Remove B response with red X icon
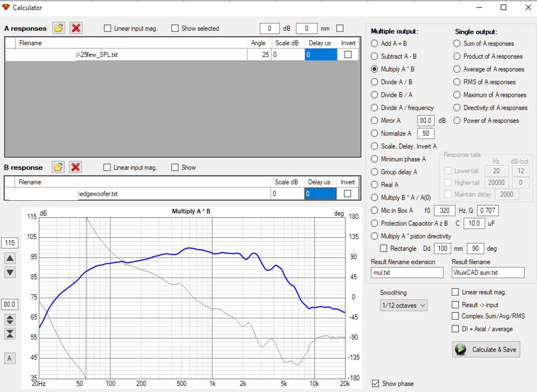 (75, 167)
